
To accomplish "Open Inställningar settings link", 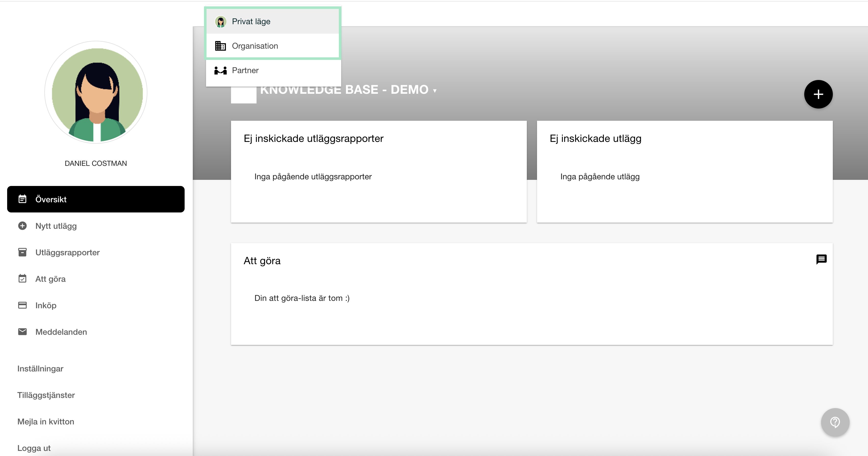I will (x=41, y=369).
